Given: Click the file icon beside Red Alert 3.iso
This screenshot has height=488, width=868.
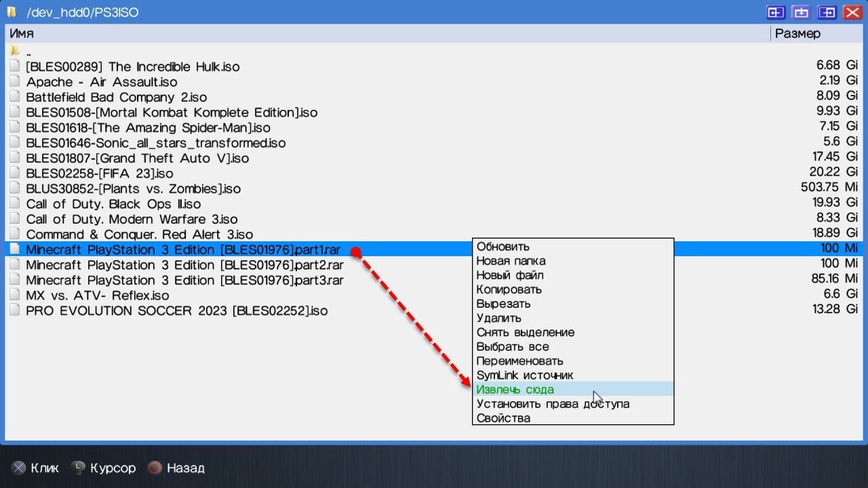Looking at the screenshot, I should (15, 234).
